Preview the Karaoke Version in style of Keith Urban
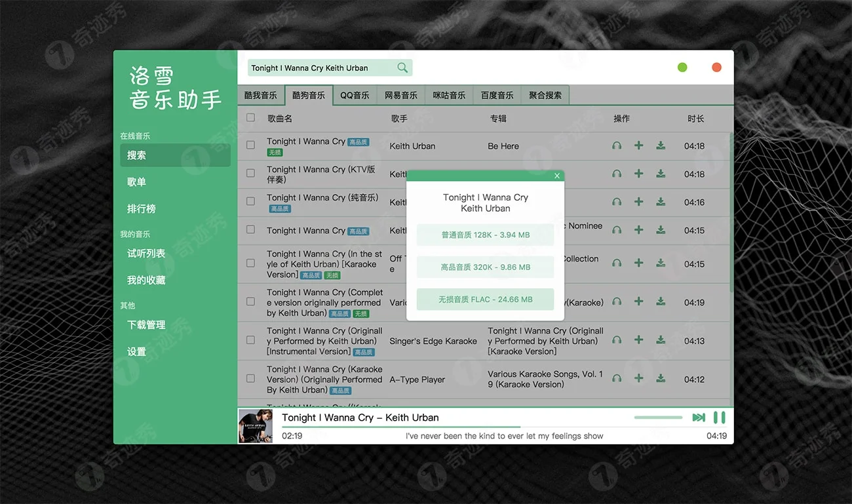The height and width of the screenshot is (504, 852). pyautogui.click(x=616, y=263)
